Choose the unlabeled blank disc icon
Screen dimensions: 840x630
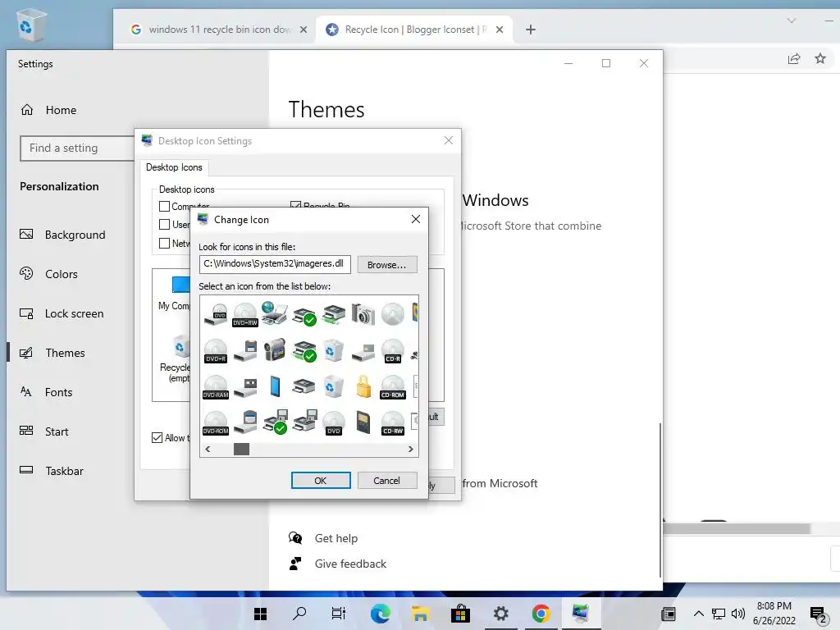tap(393, 314)
